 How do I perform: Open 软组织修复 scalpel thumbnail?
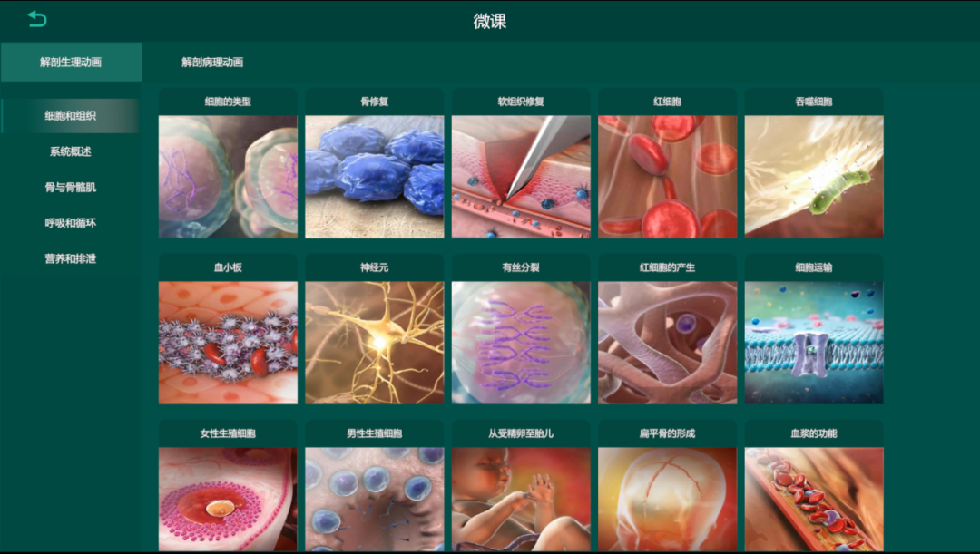(x=521, y=177)
